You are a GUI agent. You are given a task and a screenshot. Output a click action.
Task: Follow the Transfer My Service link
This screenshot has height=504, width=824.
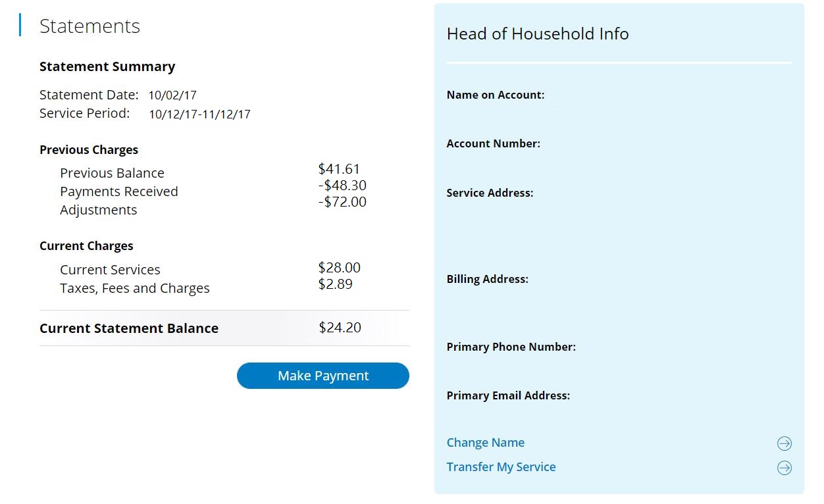[501, 467]
